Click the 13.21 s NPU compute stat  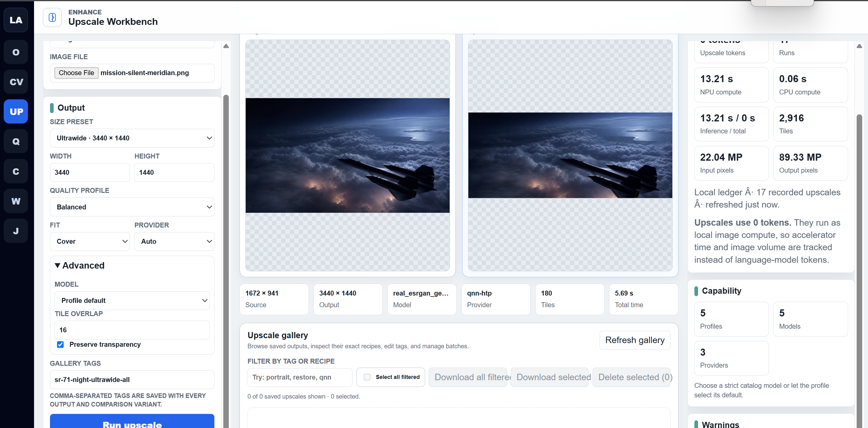point(732,85)
